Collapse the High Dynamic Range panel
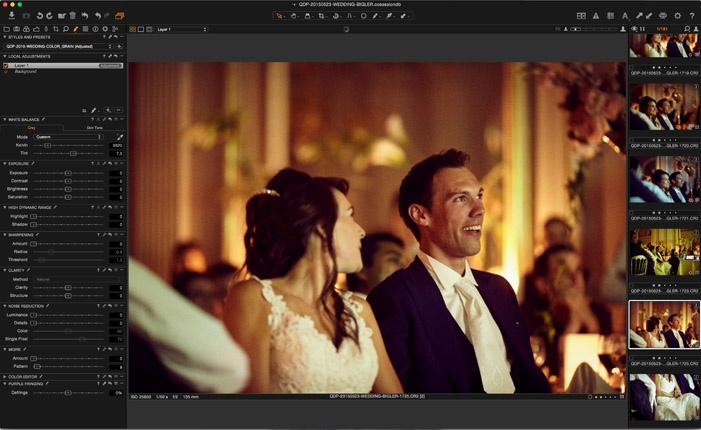 [5, 207]
